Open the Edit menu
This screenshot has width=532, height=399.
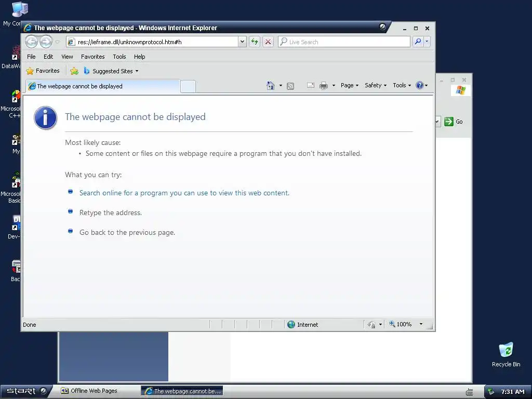[x=48, y=57]
